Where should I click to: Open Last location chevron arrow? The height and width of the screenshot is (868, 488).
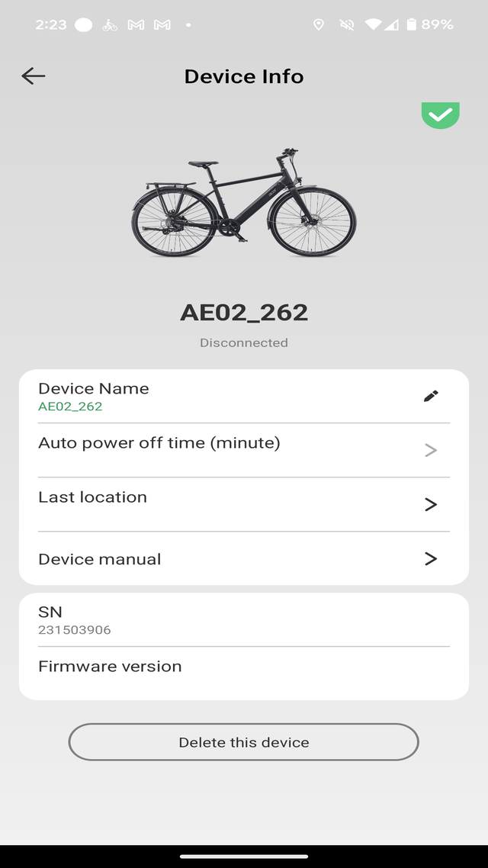(x=431, y=504)
